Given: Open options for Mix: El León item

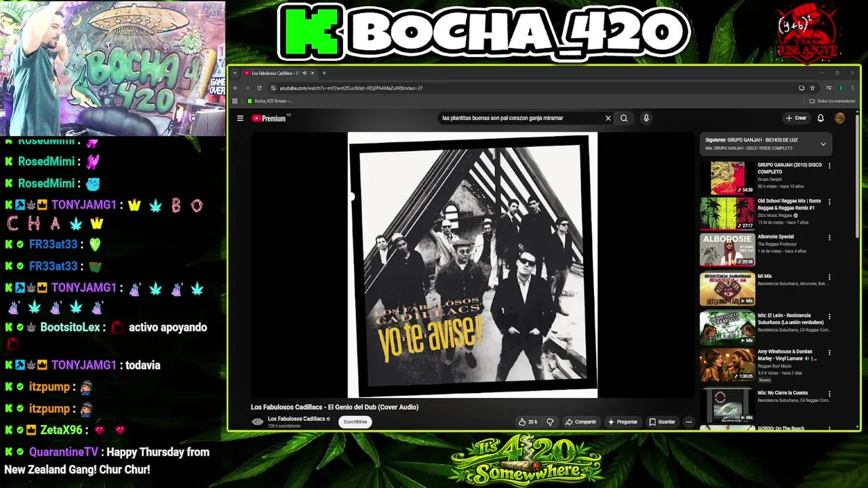Looking at the screenshot, I should [829, 317].
